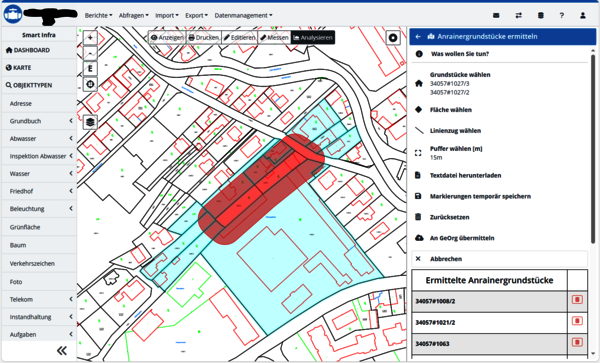Expand the Abwasser sidebar group
The height and width of the screenshot is (363, 600).
39,138
